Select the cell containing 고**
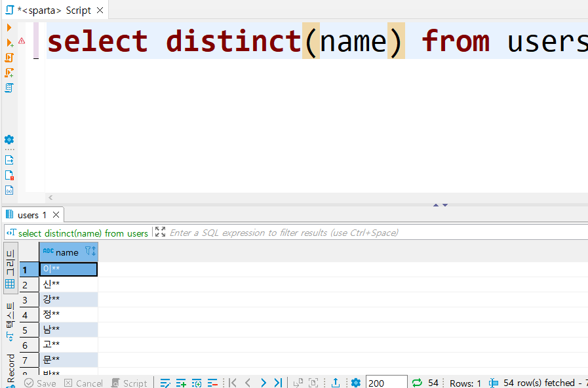588x388 pixels. [68, 345]
